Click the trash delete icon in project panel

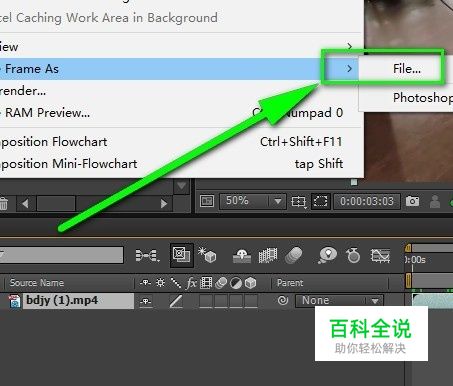3,203
